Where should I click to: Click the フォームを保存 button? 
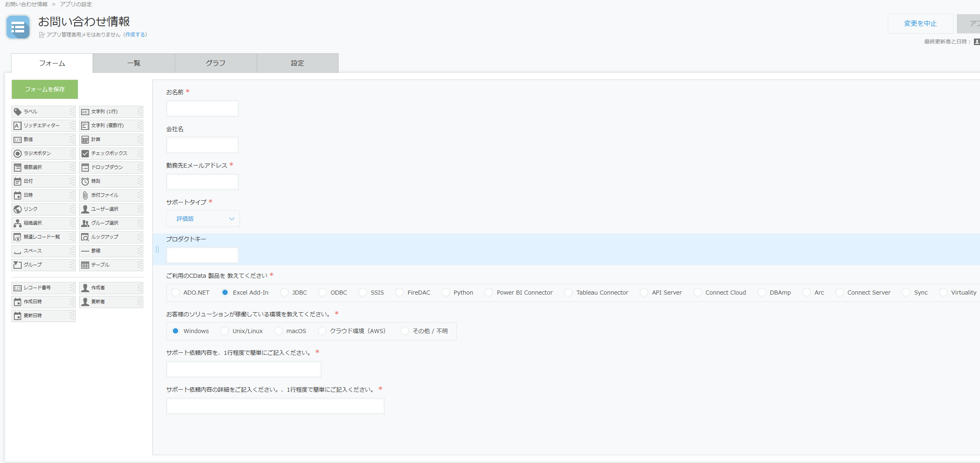pos(45,89)
